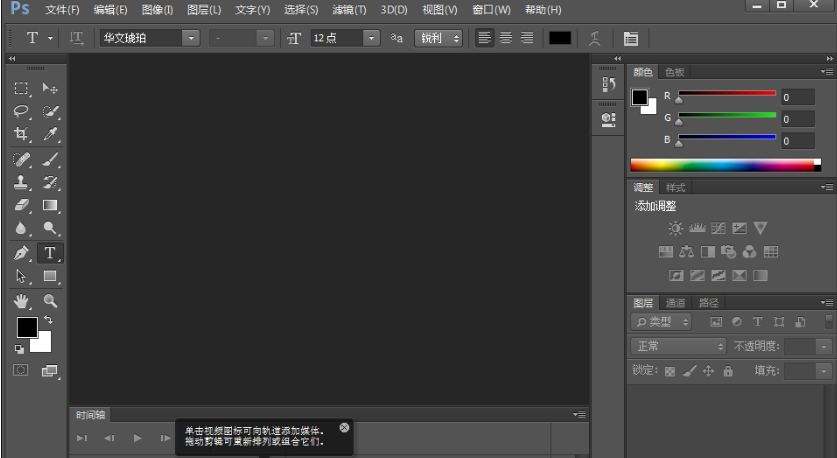The image size is (837, 458).
Task: Select the Pen tool
Action: click(21, 253)
